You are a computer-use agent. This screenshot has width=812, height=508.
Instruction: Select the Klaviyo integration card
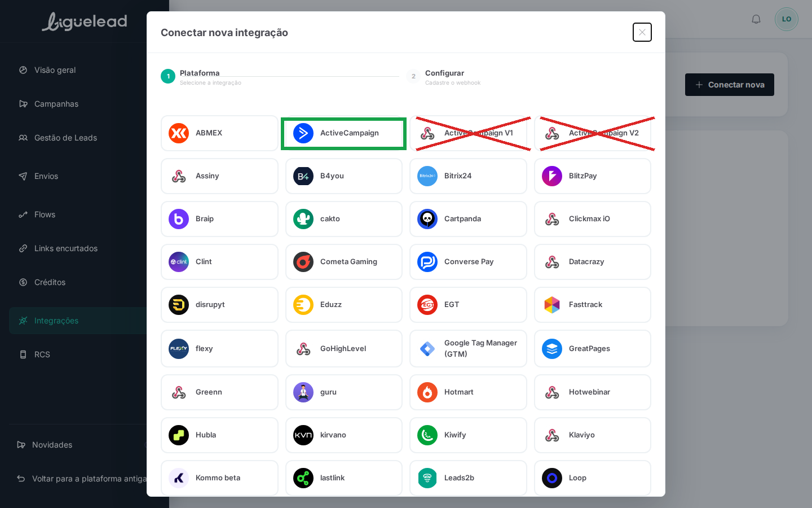593,435
